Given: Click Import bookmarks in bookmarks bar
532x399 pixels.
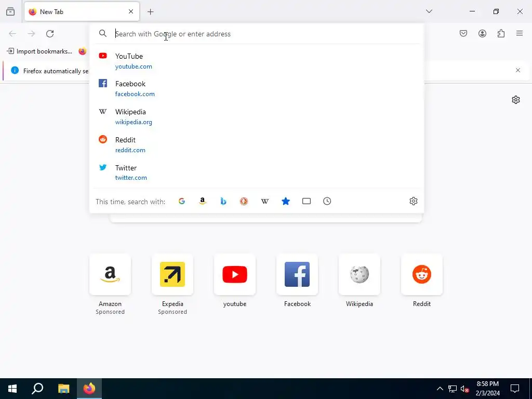Looking at the screenshot, I should coord(39,51).
